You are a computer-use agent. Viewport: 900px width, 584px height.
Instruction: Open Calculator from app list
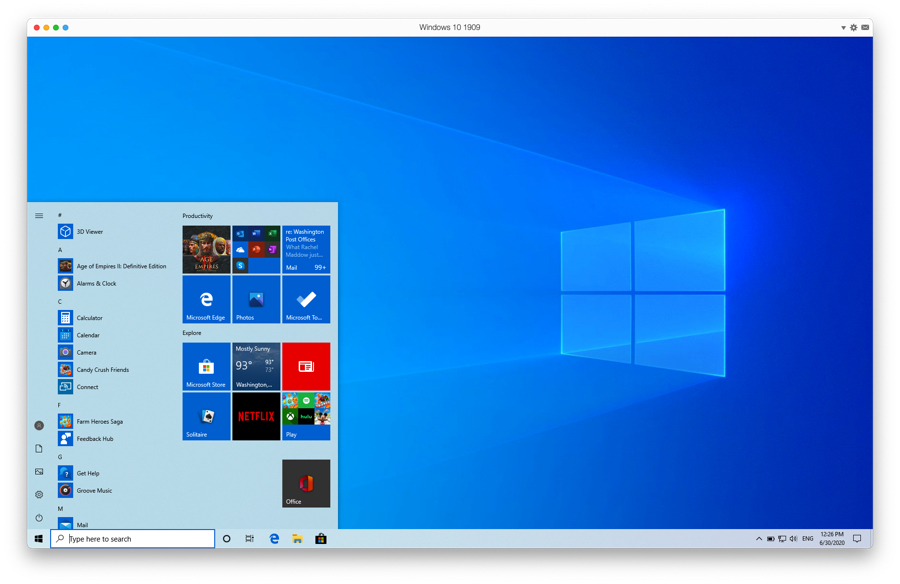tap(112, 318)
